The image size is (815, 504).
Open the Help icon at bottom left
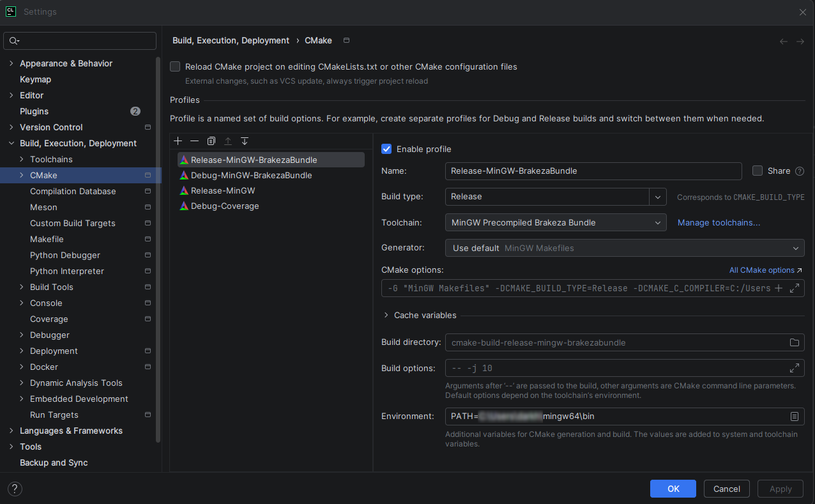click(14, 489)
